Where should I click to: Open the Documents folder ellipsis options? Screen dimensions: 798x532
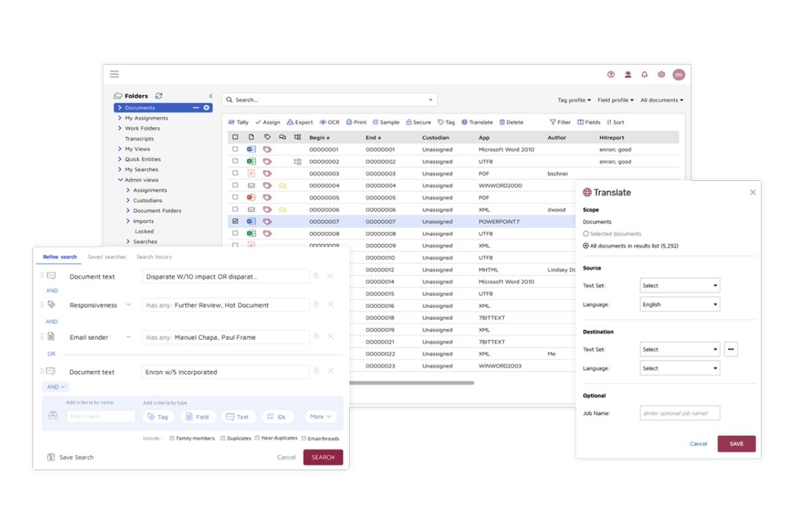[x=196, y=108]
